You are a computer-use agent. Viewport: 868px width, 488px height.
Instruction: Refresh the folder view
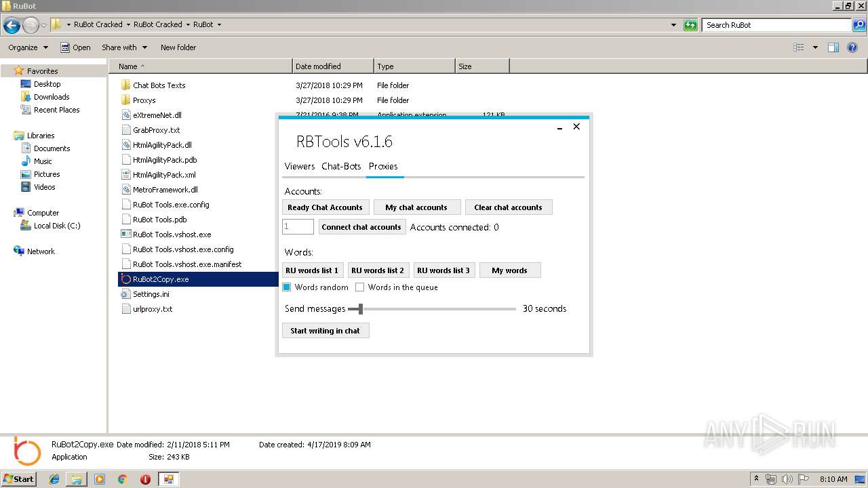(690, 25)
